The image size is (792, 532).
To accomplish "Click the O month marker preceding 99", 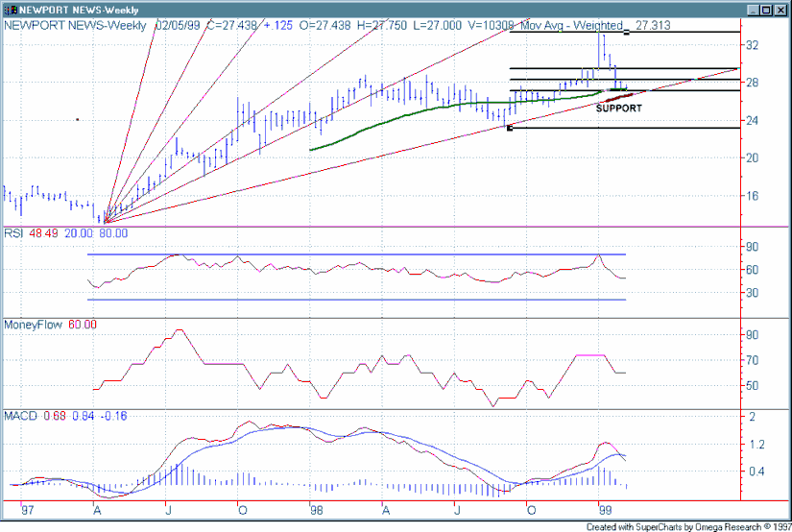I will point(532,510).
